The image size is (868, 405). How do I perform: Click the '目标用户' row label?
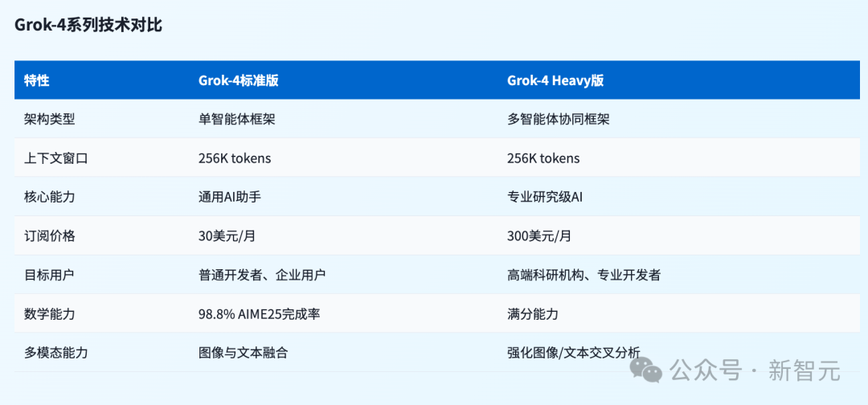coord(49,275)
